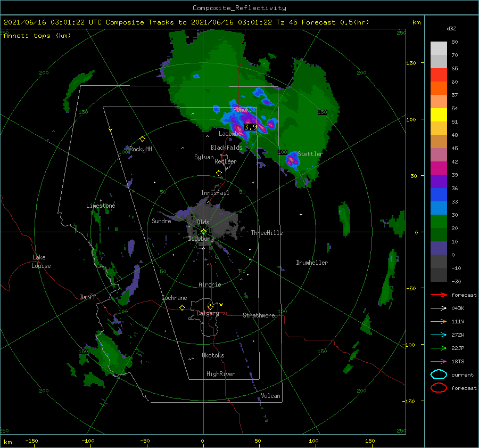Click the Didsbury town label
Image resolution: width=479 pixels, height=448 pixels.
[201, 239]
